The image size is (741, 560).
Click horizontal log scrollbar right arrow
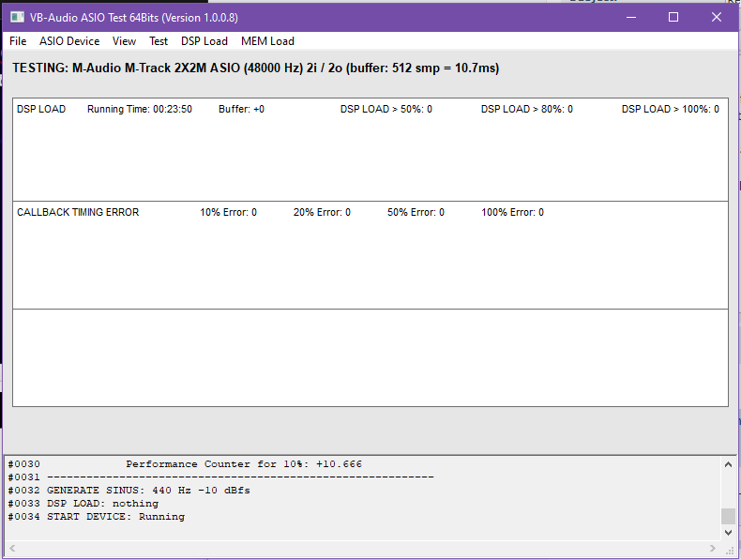(713, 548)
